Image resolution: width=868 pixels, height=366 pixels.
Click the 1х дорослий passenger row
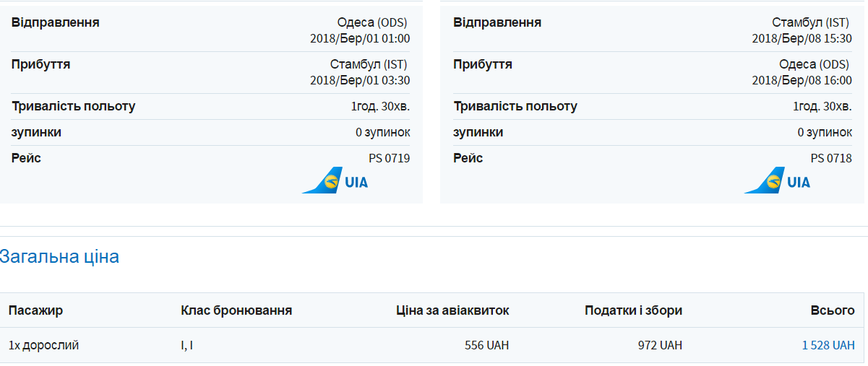click(43, 345)
